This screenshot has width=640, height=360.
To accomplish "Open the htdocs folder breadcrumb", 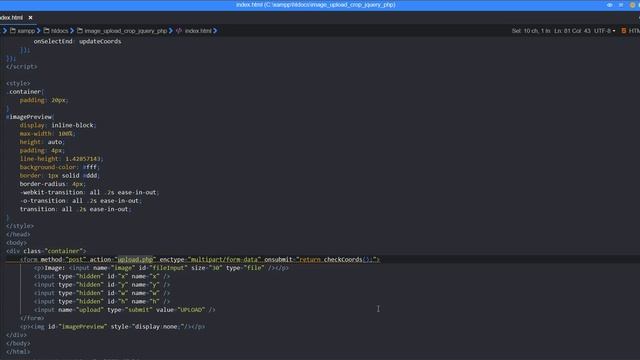I will pyautogui.click(x=60, y=31).
